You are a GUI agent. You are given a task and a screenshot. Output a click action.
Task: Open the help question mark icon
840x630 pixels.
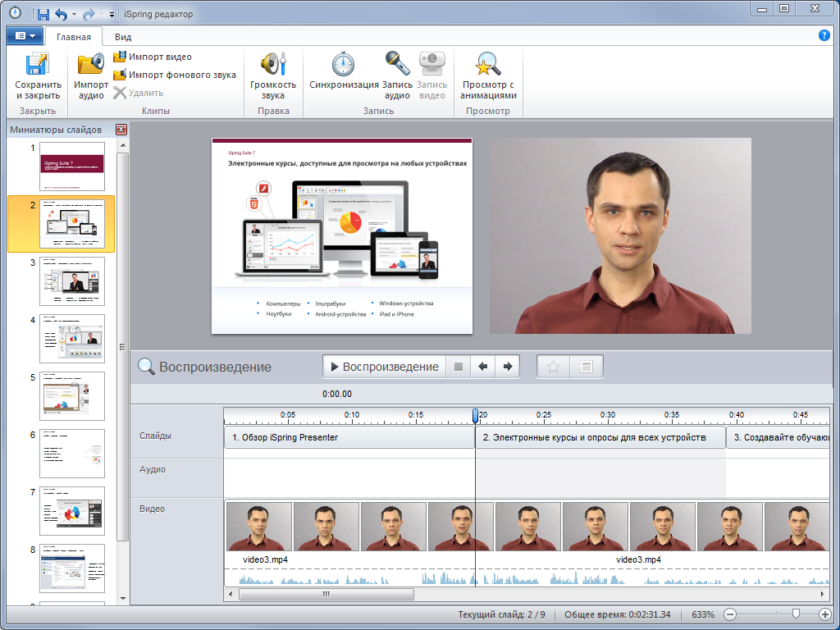pyautogui.click(x=824, y=35)
